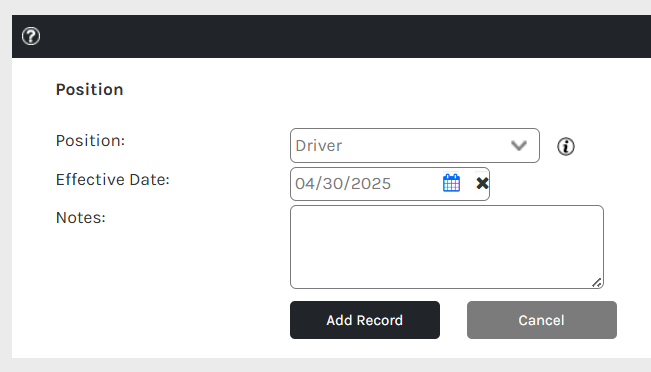
Task: Click the dark header bar
Action: [331, 37]
